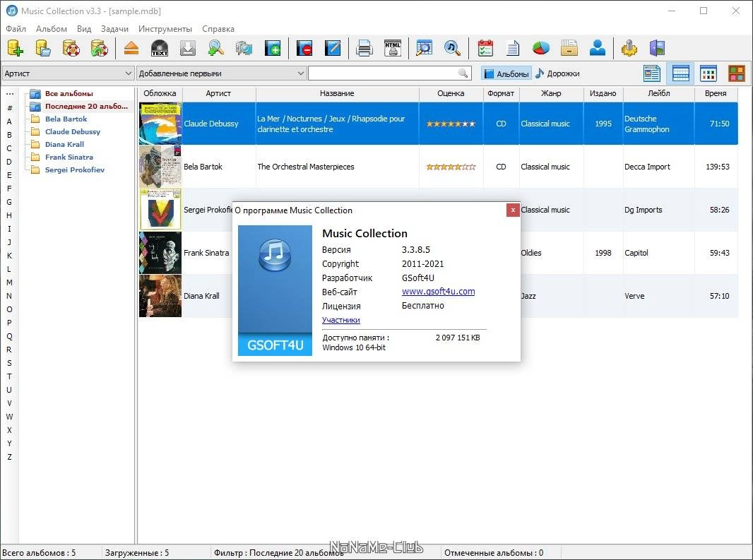The height and width of the screenshot is (560, 753).
Task: Enable the table list view layout
Action: tap(680, 73)
